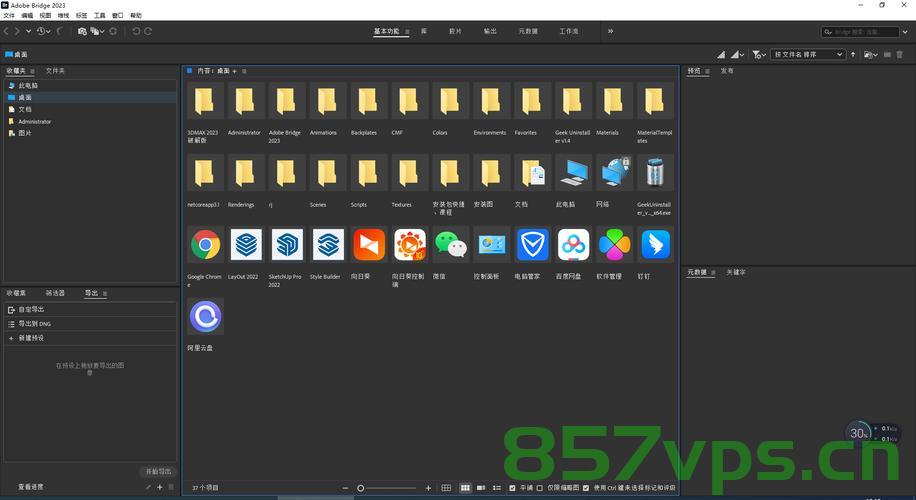Open the filter by rating dropdown

tap(759, 54)
